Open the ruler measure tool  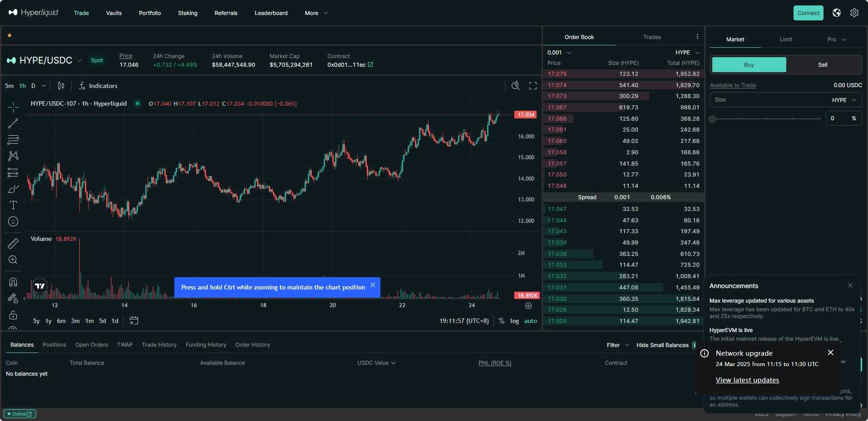tap(13, 244)
